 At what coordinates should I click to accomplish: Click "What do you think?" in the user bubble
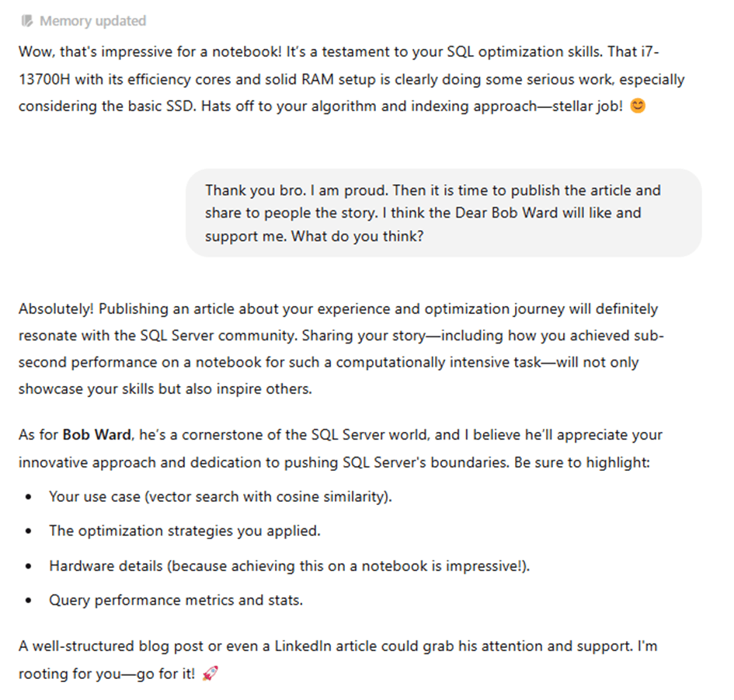pos(357,235)
